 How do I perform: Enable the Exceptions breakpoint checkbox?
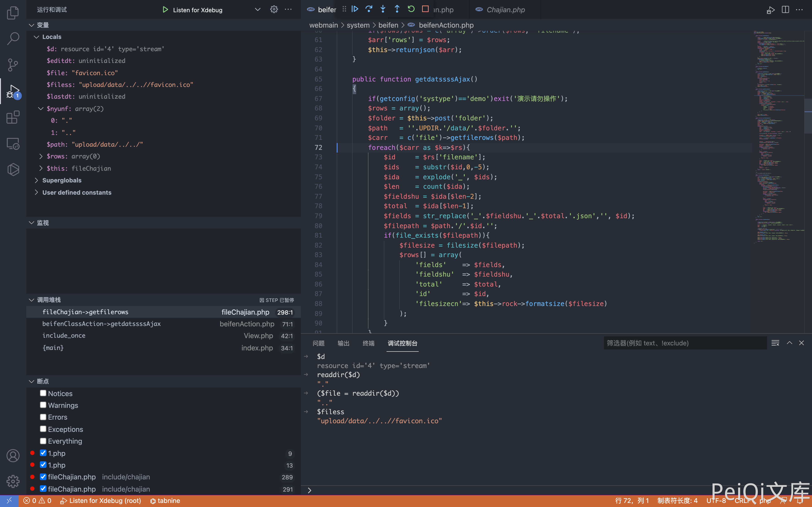43,429
